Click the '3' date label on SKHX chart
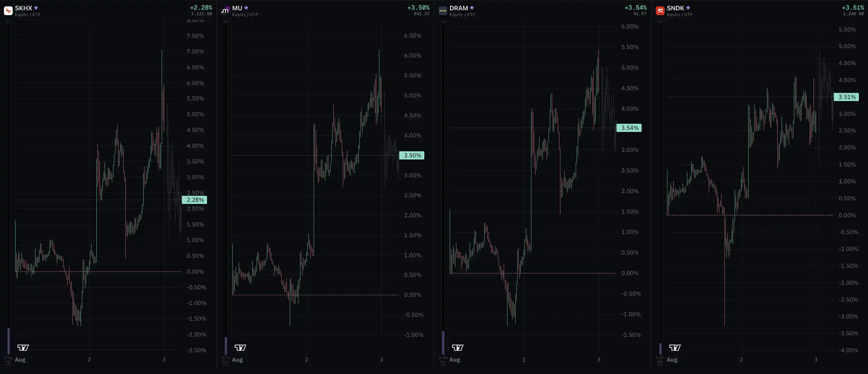Screen dimensions: 868x374 coord(164,359)
